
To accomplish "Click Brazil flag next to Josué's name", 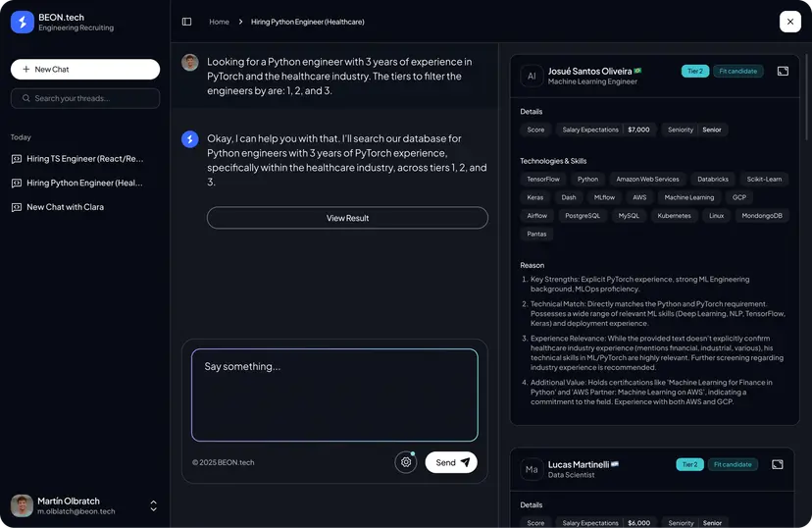I will pyautogui.click(x=638, y=71).
